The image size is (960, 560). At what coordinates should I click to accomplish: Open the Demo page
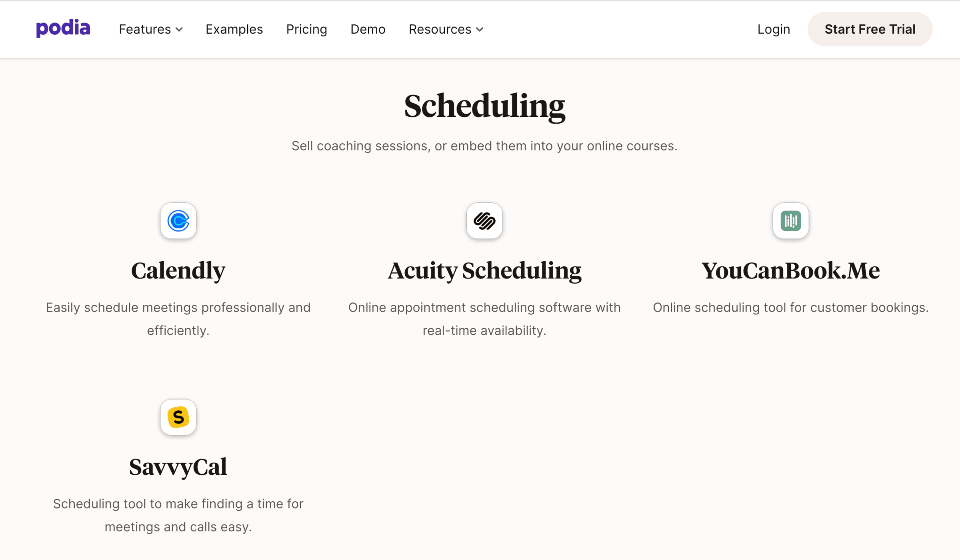pos(368,29)
